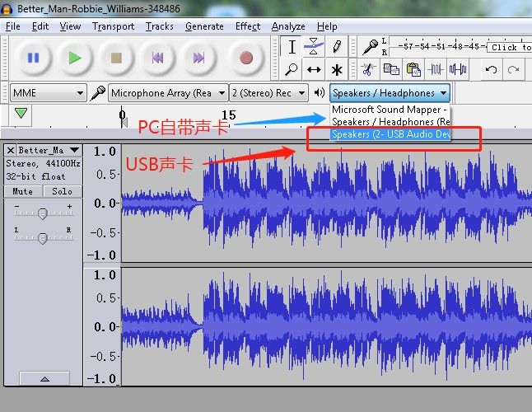Choose Speakers (2- USB Audio Dev option
This screenshot has width=532, height=412.
pos(390,134)
